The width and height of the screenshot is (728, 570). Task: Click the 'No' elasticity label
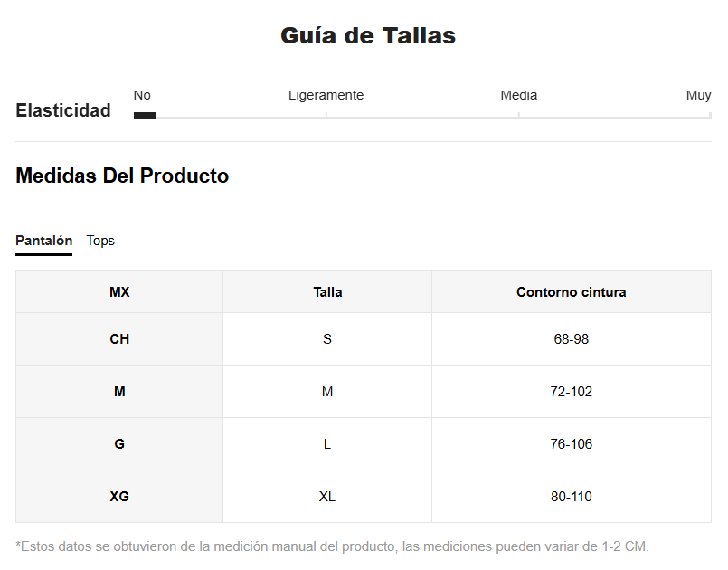142,96
